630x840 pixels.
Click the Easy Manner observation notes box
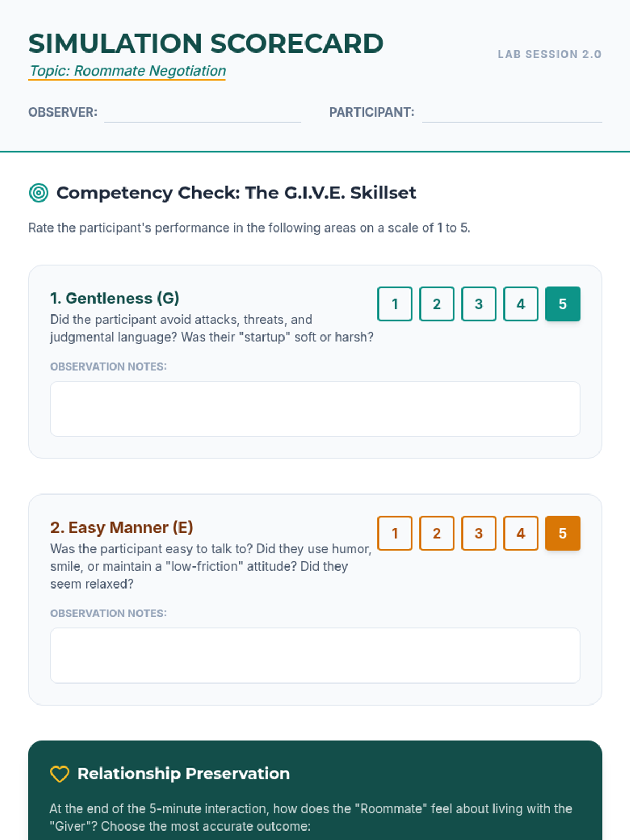[315, 656]
